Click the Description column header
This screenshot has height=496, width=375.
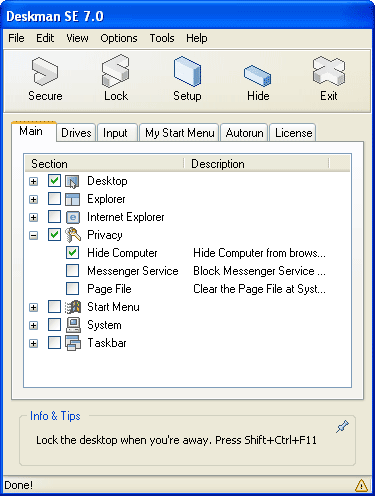click(x=256, y=164)
